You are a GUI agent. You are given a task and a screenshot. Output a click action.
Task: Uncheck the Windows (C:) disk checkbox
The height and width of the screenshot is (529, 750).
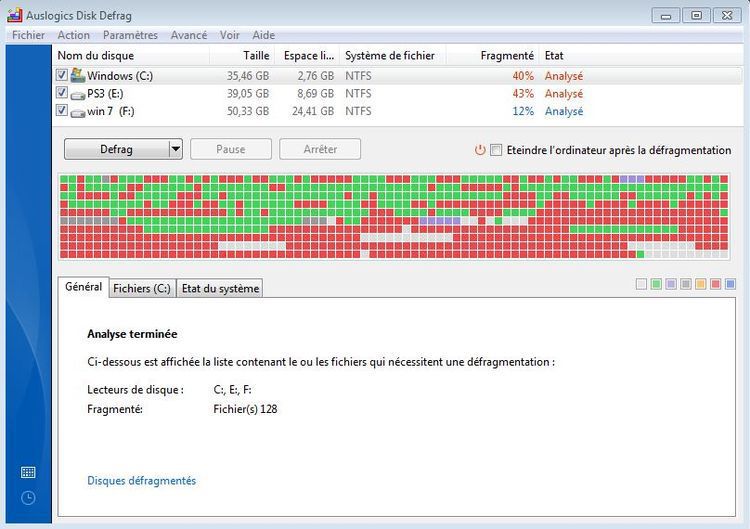[x=62, y=76]
